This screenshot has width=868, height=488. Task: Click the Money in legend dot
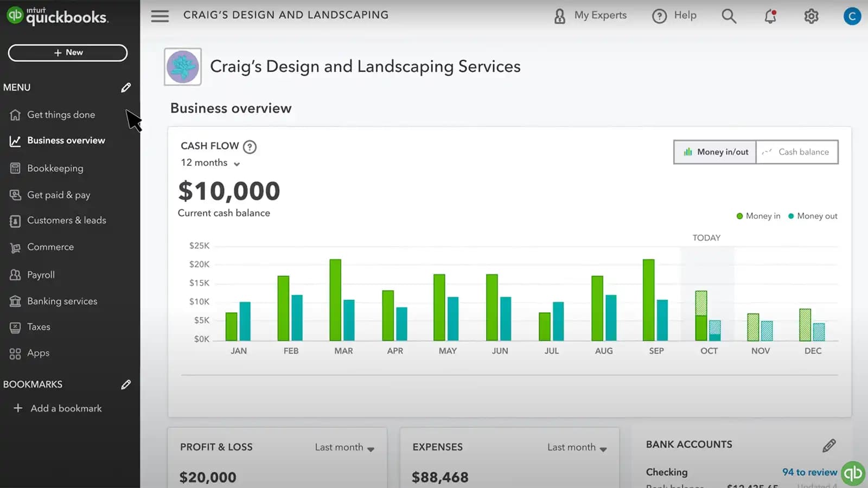pos(739,216)
